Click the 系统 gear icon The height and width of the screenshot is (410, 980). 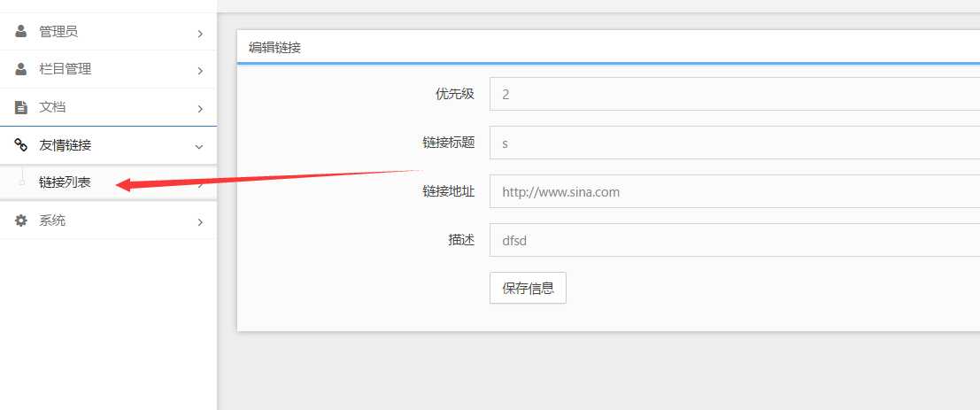click(x=20, y=220)
